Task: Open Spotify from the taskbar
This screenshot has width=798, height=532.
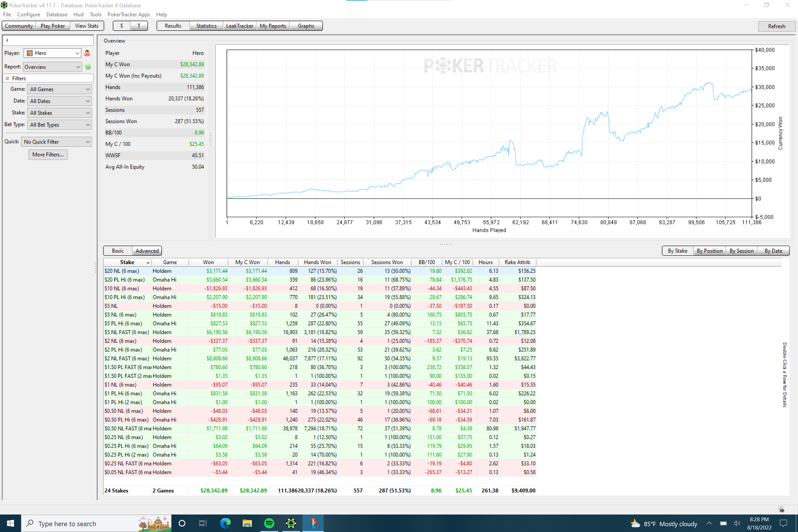Action: point(269,523)
